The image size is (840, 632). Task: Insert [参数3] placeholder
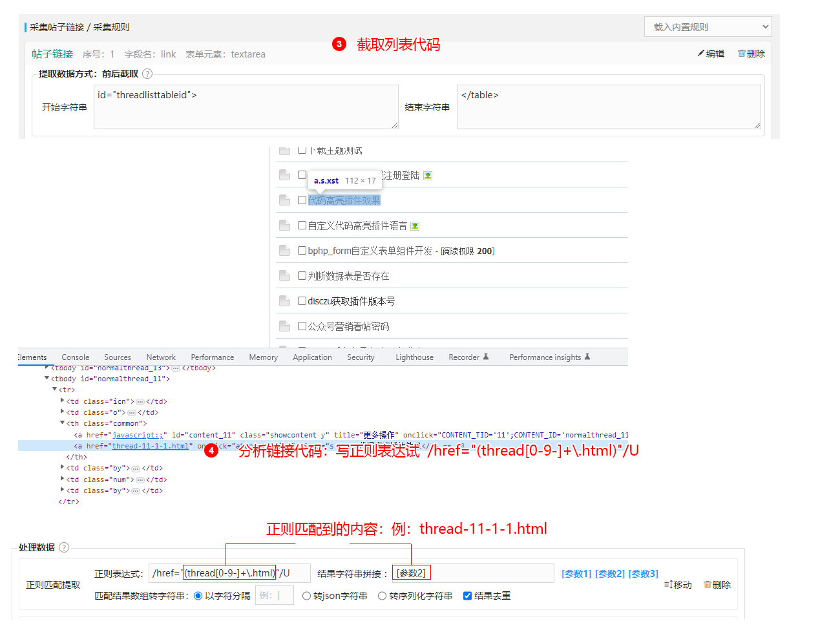click(644, 574)
